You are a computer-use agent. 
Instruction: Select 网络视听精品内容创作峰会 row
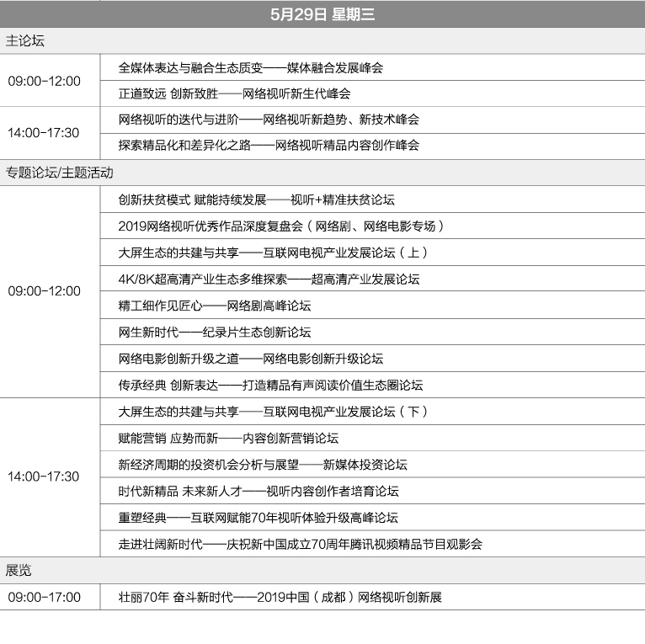pos(269,145)
